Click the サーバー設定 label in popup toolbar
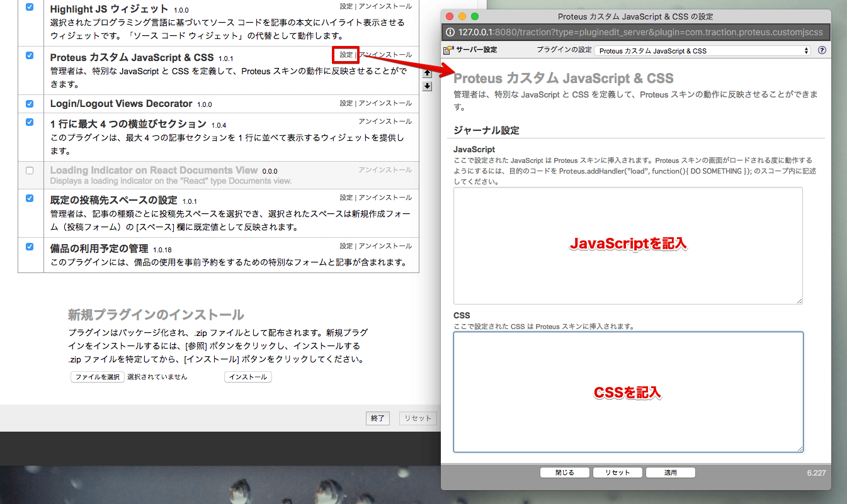The width and height of the screenshot is (847, 504). [x=477, y=50]
